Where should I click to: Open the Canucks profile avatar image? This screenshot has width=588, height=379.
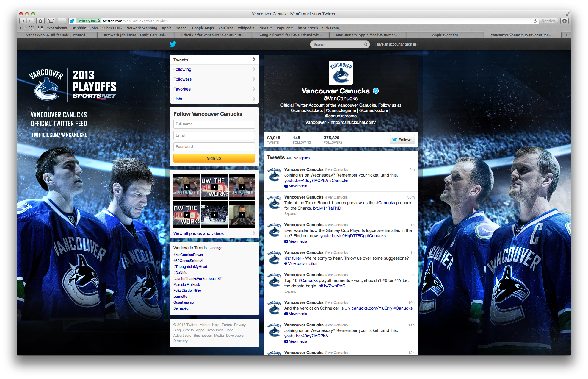pyautogui.click(x=341, y=73)
